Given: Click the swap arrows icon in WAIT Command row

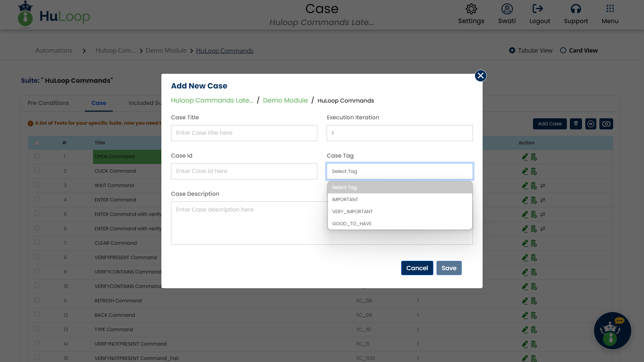Looking at the screenshot, I should point(543,185).
